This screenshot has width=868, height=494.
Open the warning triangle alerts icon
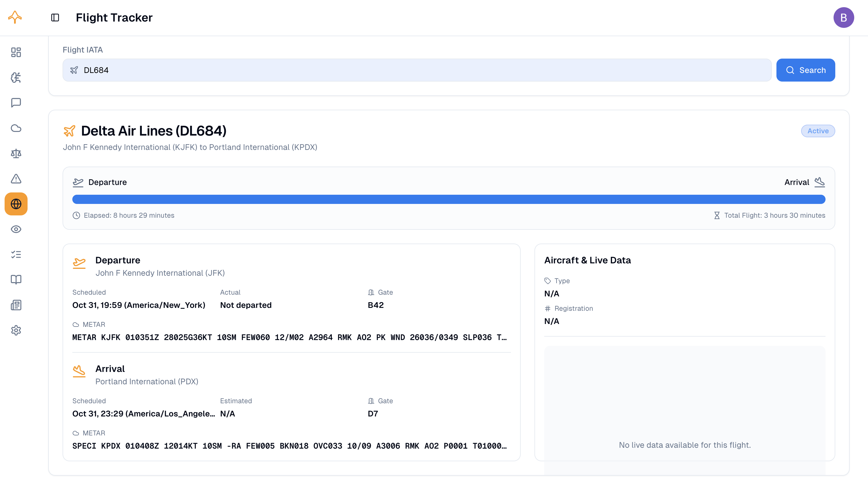coord(16,178)
